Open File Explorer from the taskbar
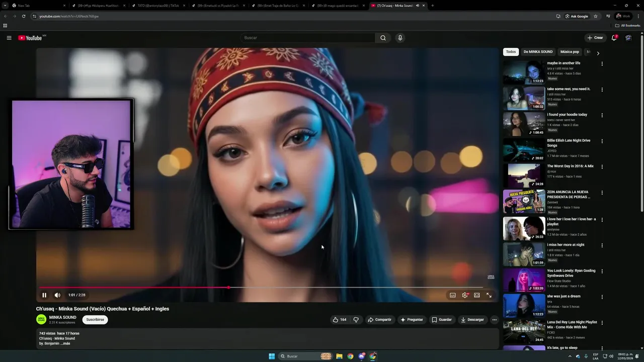 pyautogui.click(x=339, y=356)
